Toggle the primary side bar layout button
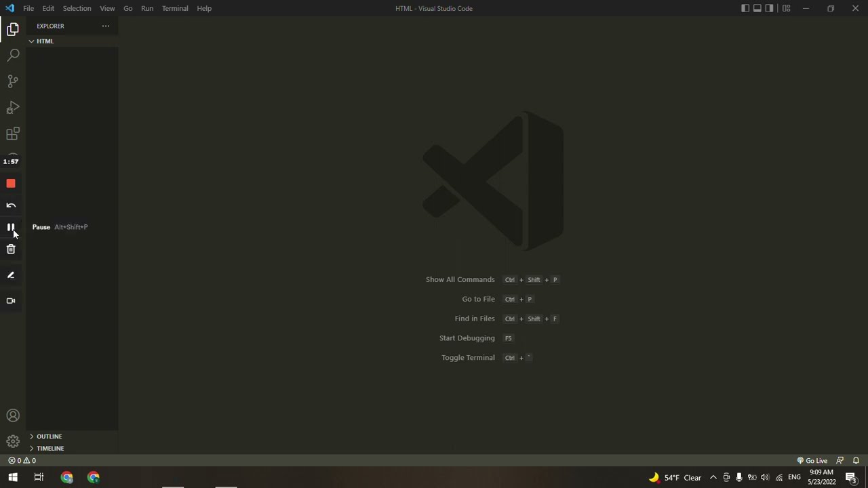The image size is (868, 488). [745, 8]
